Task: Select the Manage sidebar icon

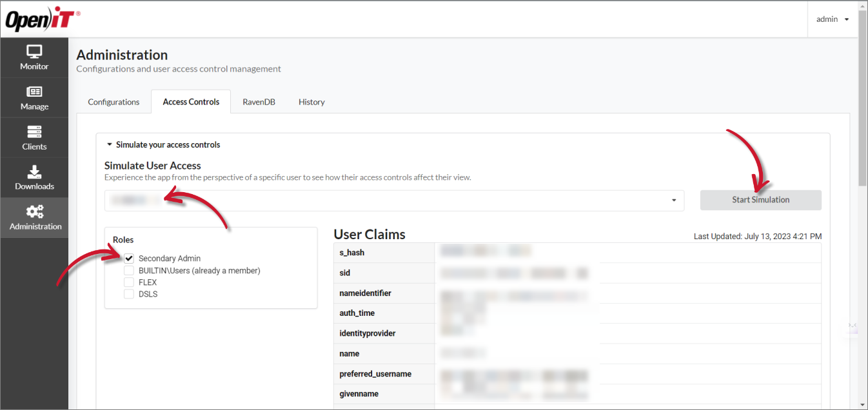Action: pyautogui.click(x=34, y=97)
